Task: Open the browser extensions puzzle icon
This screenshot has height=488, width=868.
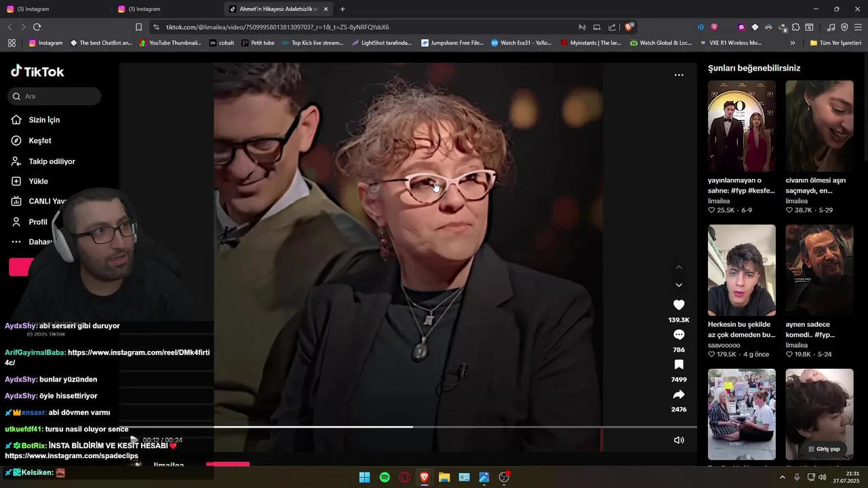Action: [x=796, y=27]
